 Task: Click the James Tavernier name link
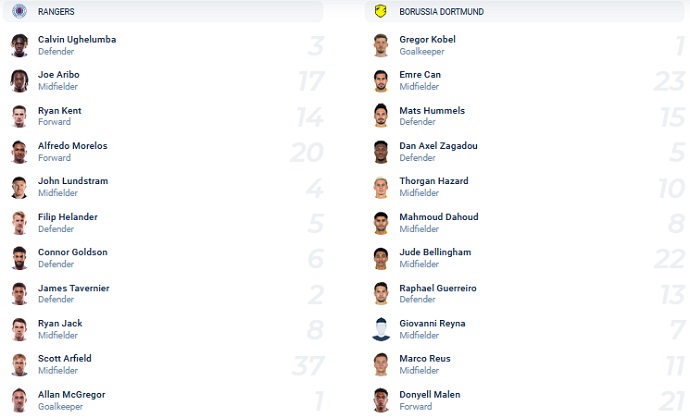tap(73, 288)
